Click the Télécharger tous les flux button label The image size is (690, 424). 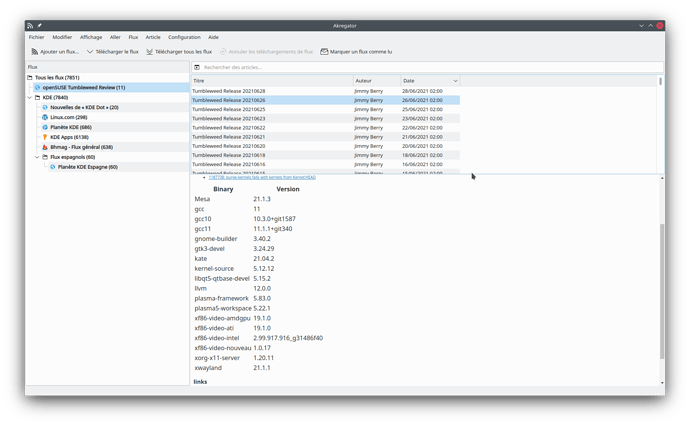[x=184, y=52]
